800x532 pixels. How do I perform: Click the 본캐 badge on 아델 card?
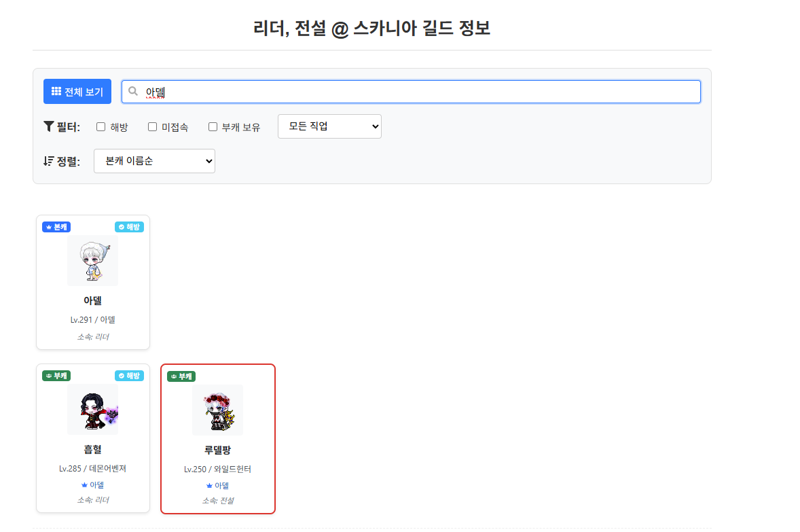point(57,227)
